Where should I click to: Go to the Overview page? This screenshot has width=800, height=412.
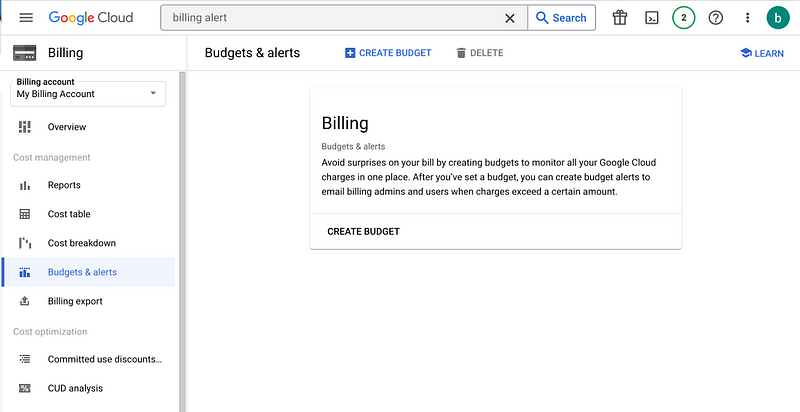click(x=67, y=127)
